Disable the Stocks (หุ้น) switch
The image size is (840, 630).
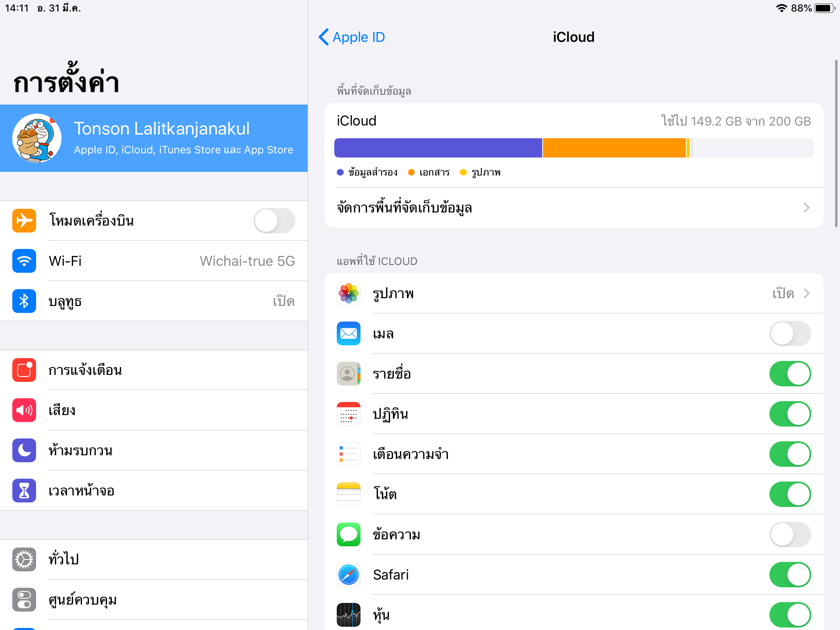790,615
